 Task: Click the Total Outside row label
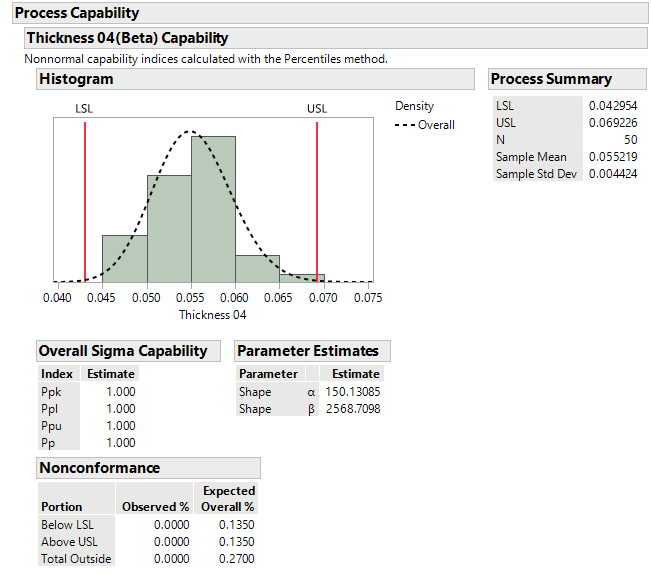[x=76, y=559]
